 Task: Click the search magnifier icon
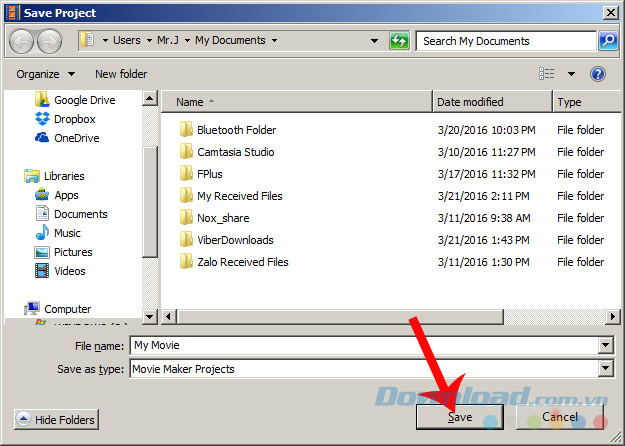[x=608, y=41]
